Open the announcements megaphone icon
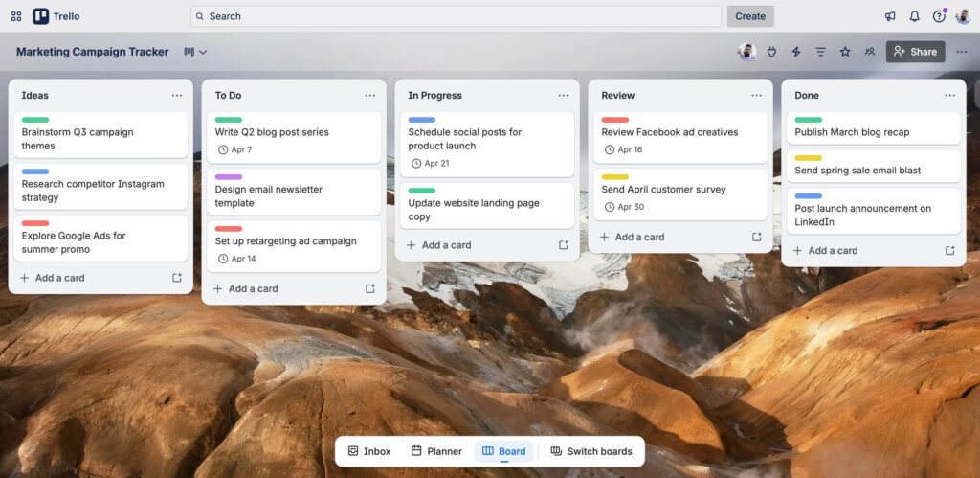 (x=890, y=16)
